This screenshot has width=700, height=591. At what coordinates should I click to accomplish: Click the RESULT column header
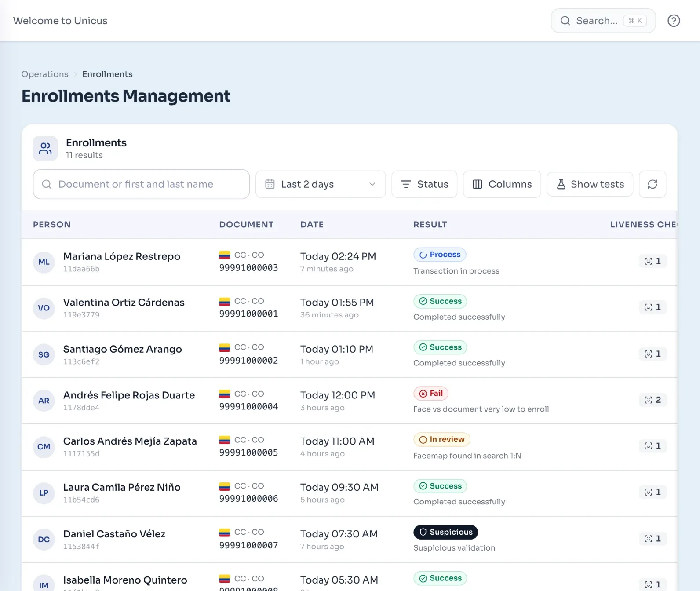[430, 225]
